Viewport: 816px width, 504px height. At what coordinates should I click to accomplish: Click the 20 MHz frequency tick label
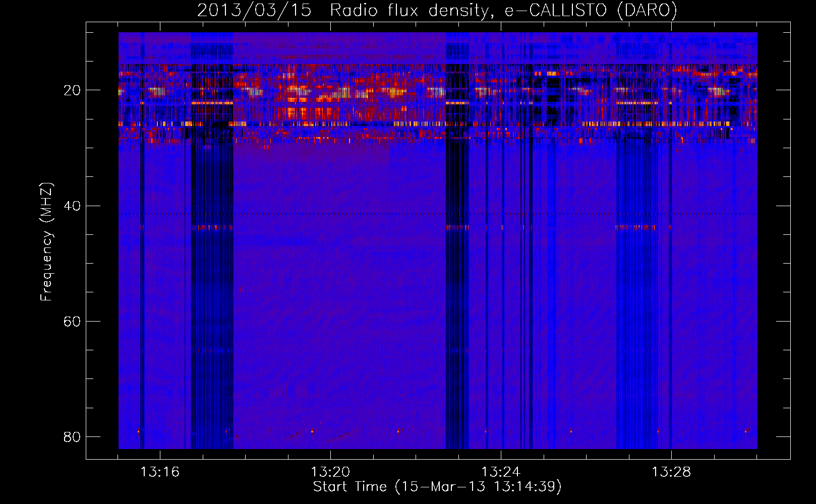pyautogui.click(x=72, y=91)
